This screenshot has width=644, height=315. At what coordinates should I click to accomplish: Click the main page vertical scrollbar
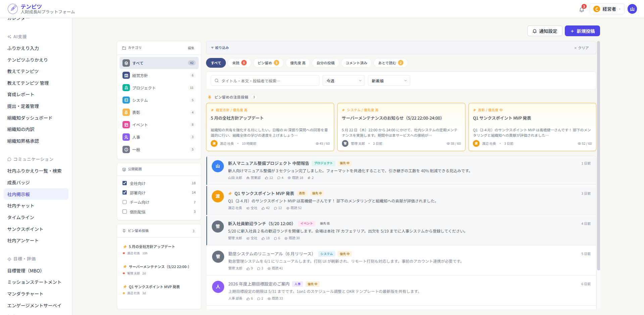pos(598,155)
